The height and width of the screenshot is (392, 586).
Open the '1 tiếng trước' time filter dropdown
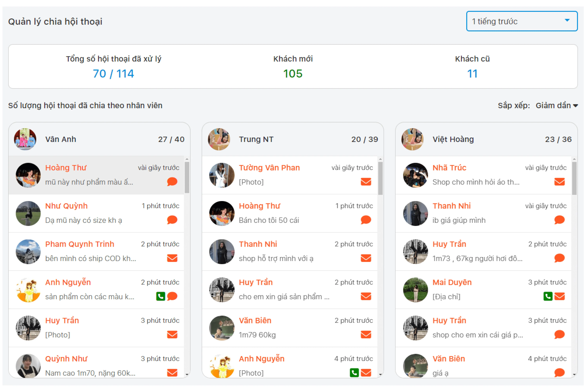[x=522, y=21]
